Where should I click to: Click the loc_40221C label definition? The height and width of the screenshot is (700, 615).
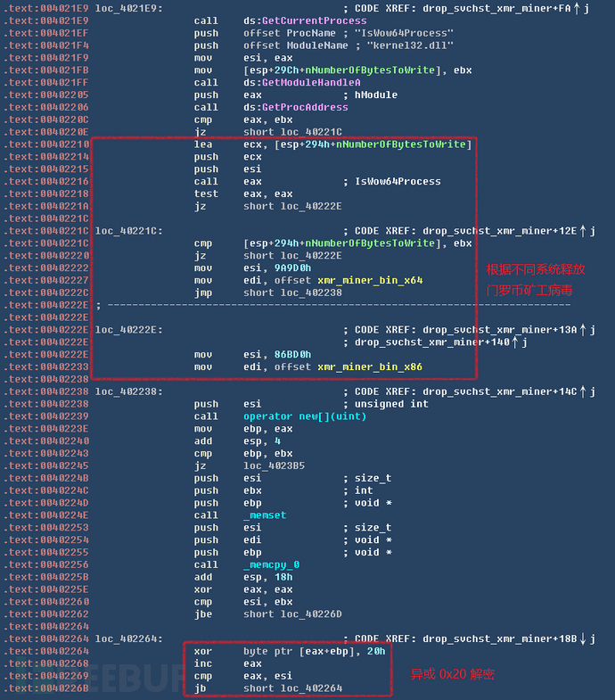click(x=128, y=231)
